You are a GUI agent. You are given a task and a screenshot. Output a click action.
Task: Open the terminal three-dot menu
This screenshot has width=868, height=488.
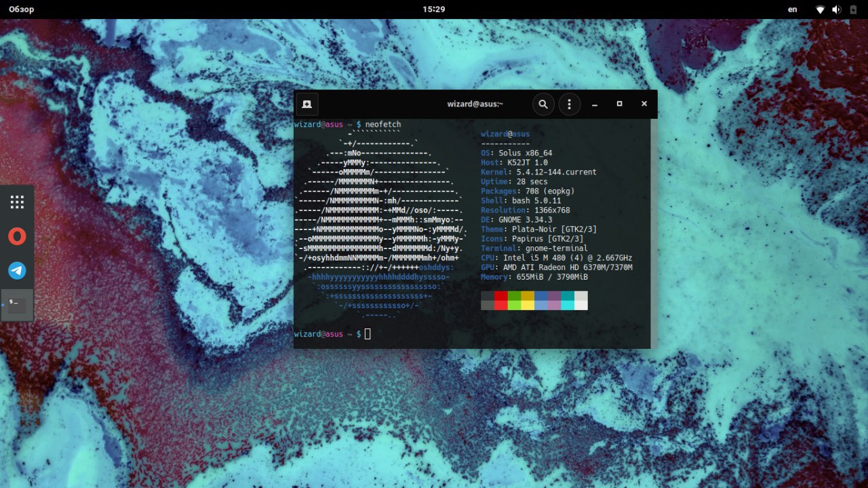click(x=569, y=104)
